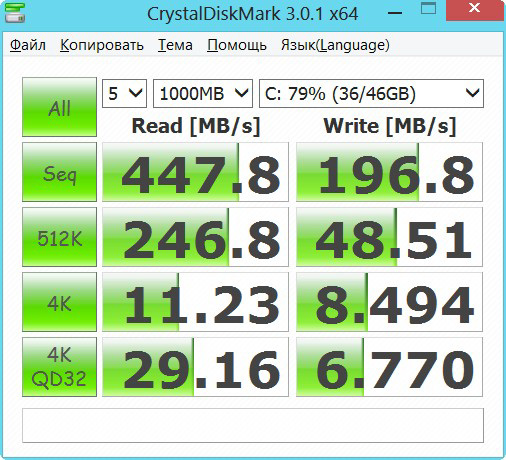Screen dimensions: 506x460
Task: Click the Seq write result 196.8
Action: (x=389, y=172)
